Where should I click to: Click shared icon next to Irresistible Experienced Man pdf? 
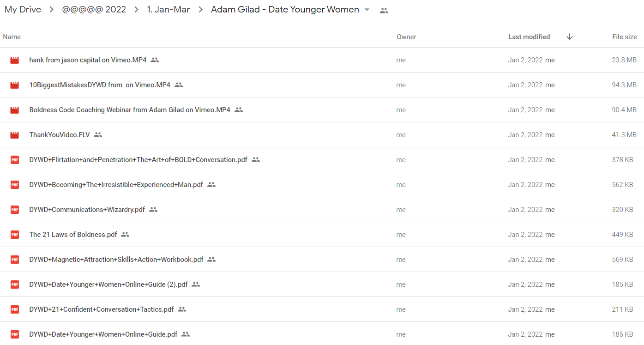(x=211, y=185)
